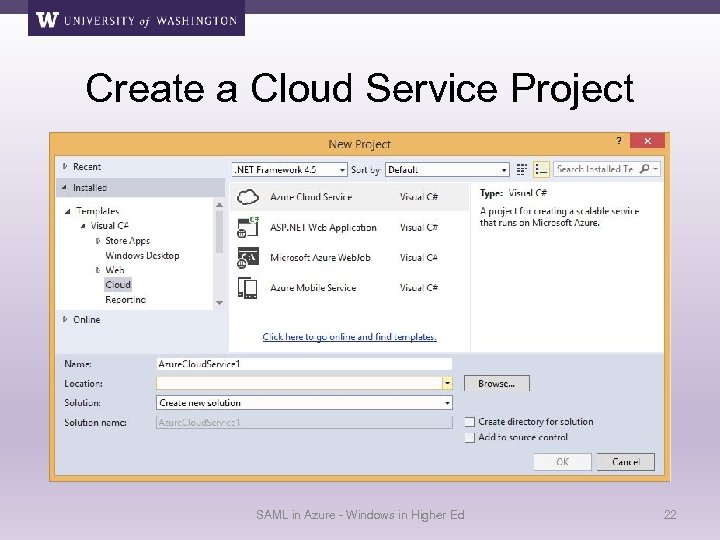Click the Microsoft Azure WebJob template icon

click(248, 258)
